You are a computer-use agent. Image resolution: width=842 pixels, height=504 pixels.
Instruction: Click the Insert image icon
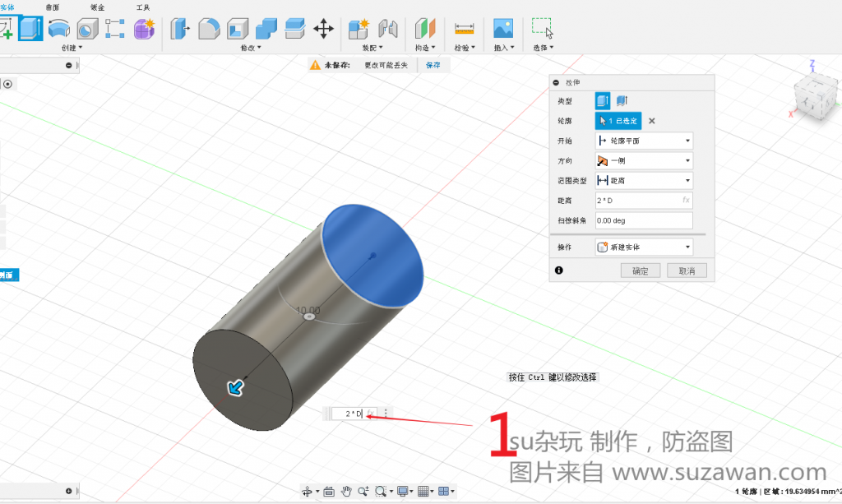click(503, 29)
